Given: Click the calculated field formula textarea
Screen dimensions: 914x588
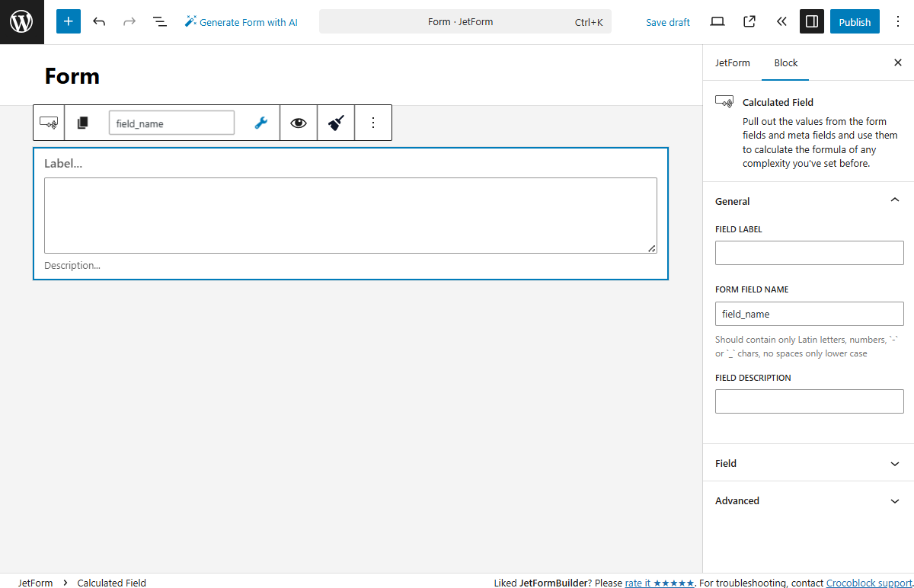Looking at the screenshot, I should (x=350, y=216).
